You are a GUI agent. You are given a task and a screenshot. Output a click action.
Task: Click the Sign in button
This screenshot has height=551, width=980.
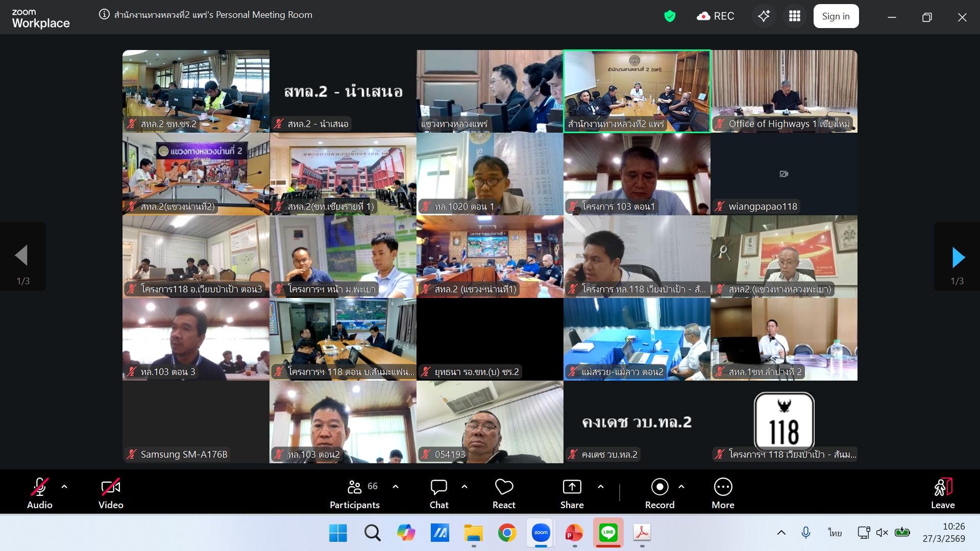(836, 16)
